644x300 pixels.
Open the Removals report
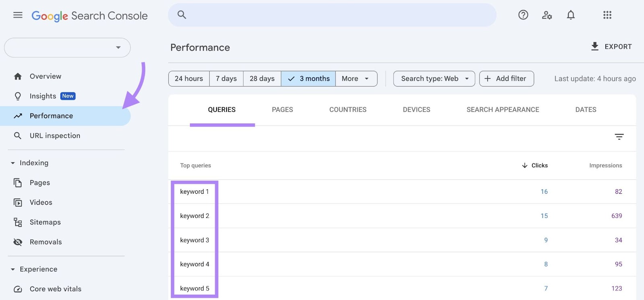(x=45, y=242)
